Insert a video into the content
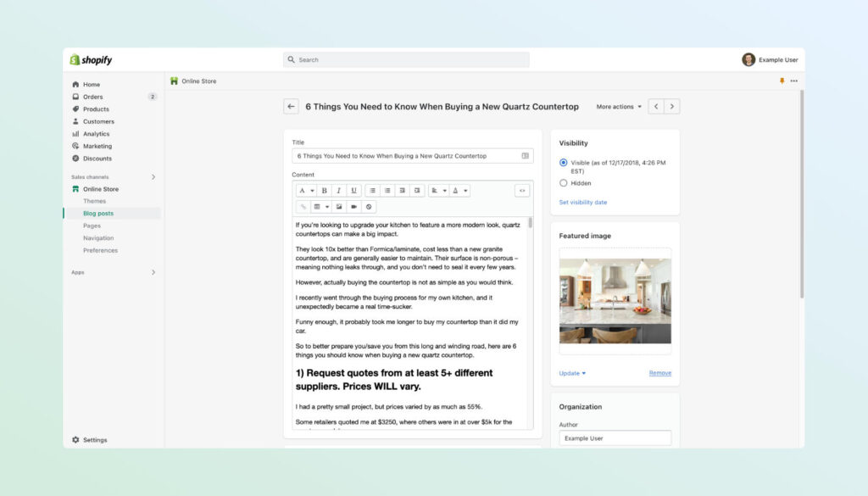868x496 pixels. (x=354, y=207)
